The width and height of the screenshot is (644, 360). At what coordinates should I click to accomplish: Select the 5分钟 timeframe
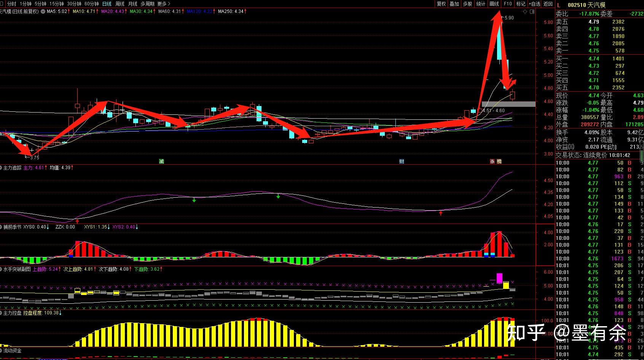pyautogui.click(x=40, y=4)
